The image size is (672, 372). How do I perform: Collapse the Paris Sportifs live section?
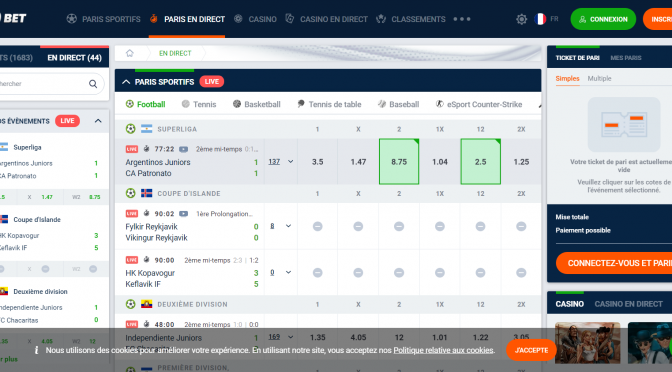tap(126, 82)
